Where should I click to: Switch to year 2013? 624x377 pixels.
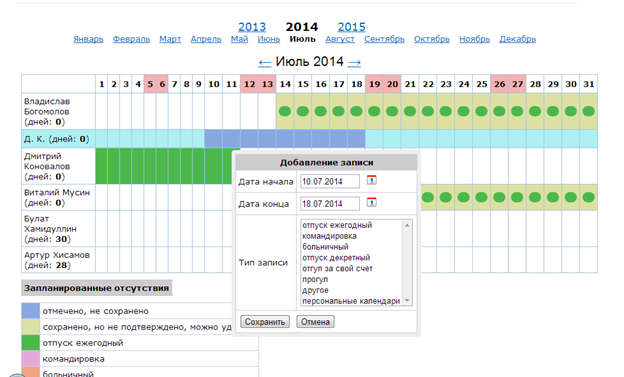pyautogui.click(x=252, y=27)
